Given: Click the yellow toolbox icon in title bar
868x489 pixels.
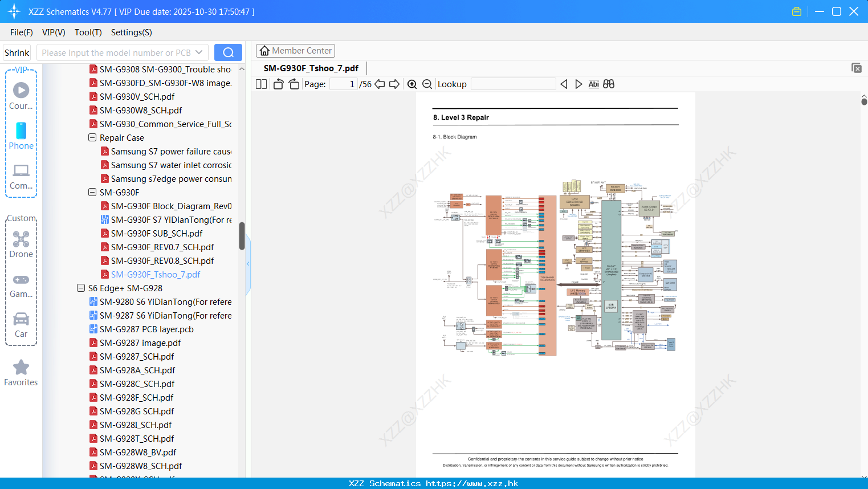Looking at the screenshot, I should [797, 11].
